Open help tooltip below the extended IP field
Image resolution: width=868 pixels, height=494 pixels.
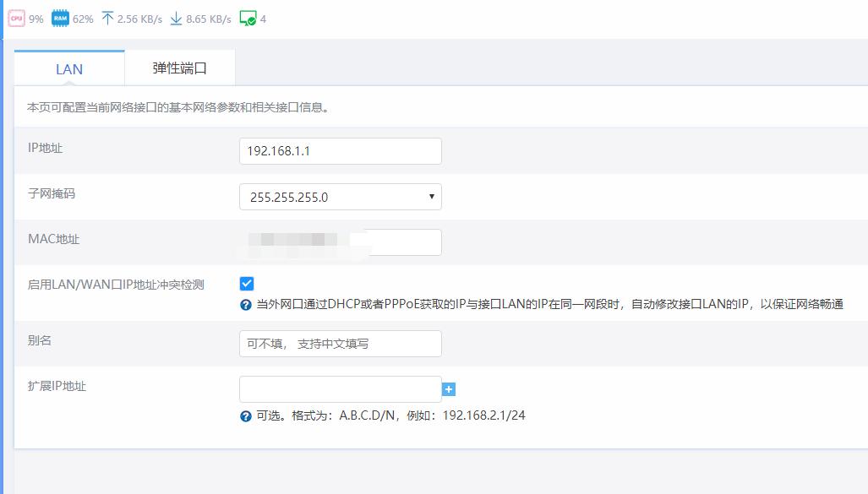tap(244, 415)
